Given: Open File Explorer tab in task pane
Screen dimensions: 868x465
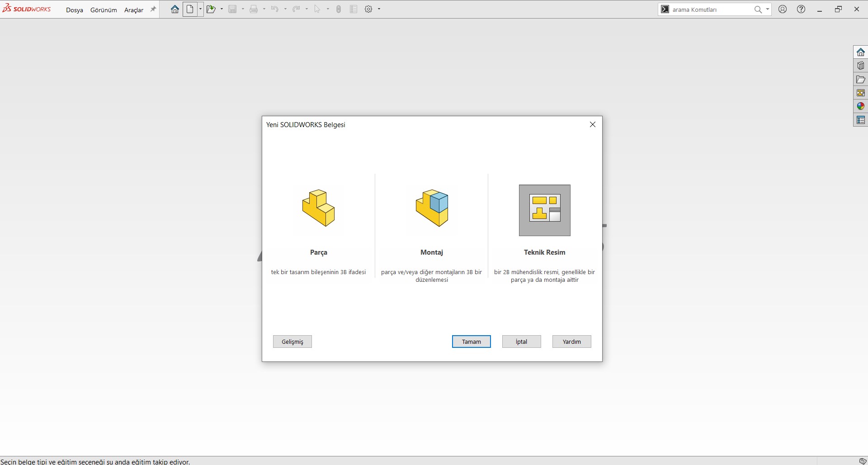Looking at the screenshot, I should coord(861,79).
